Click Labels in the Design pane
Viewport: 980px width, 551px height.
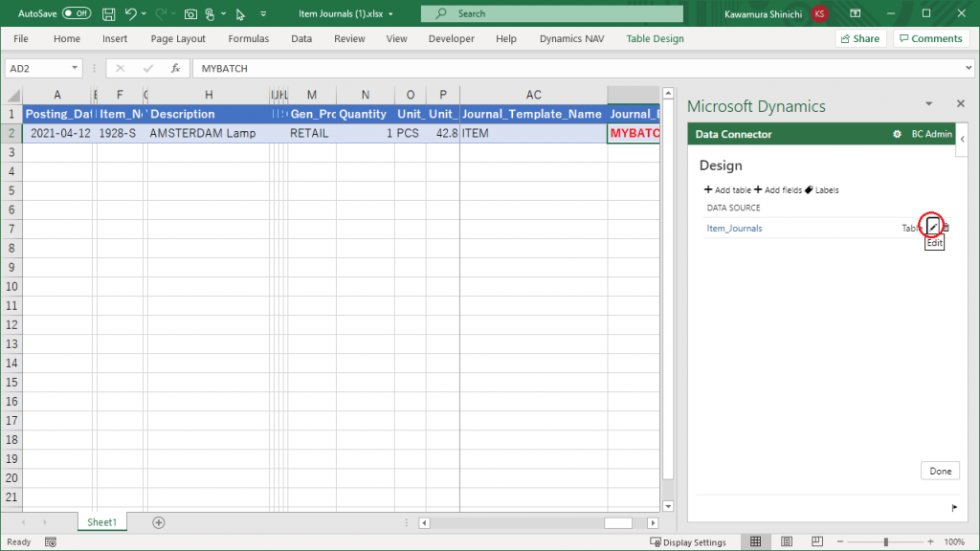coord(822,190)
